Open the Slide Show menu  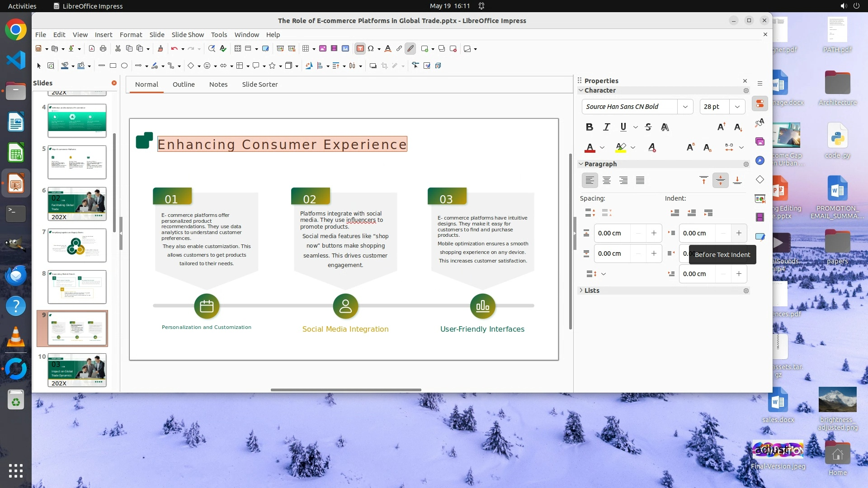pyautogui.click(x=188, y=34)
